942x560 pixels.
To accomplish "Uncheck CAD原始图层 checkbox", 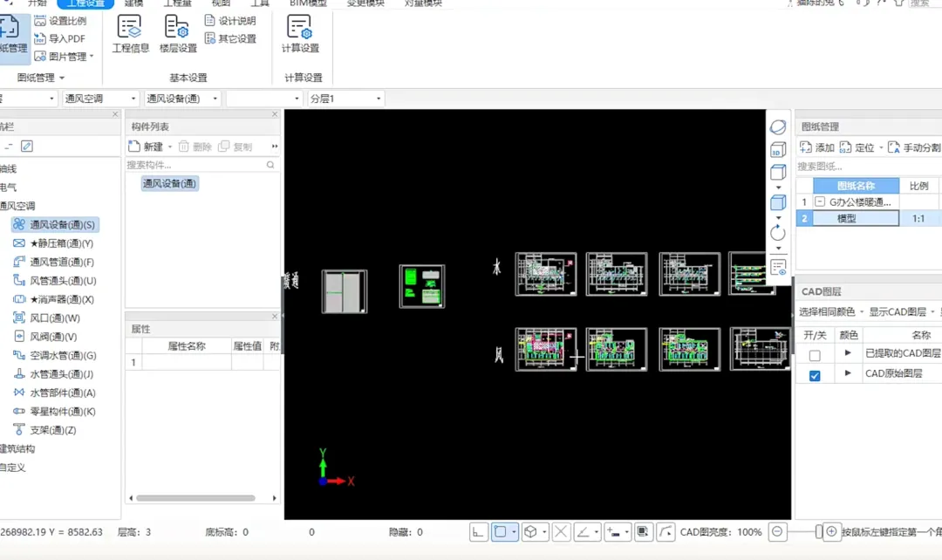I will coord(815,376).
